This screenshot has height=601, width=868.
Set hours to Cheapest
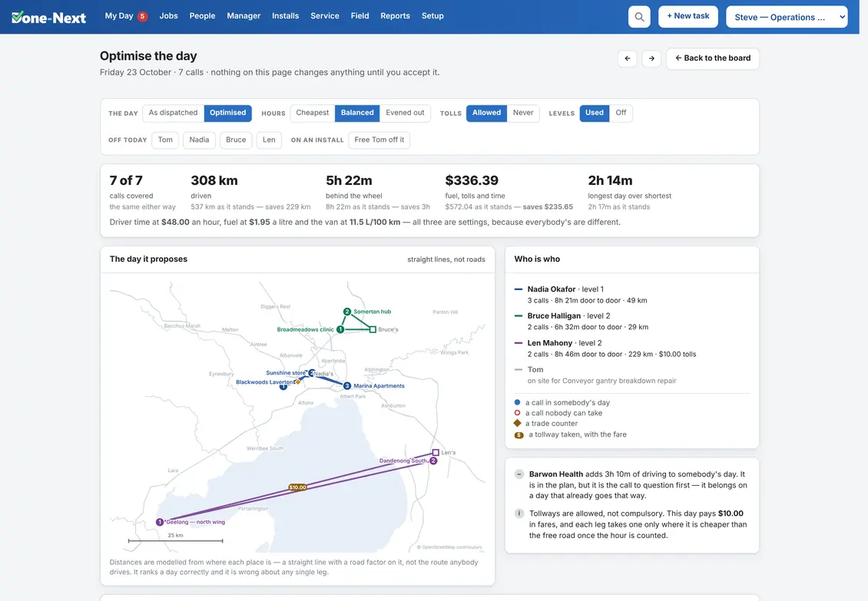(x=312, y=113)
